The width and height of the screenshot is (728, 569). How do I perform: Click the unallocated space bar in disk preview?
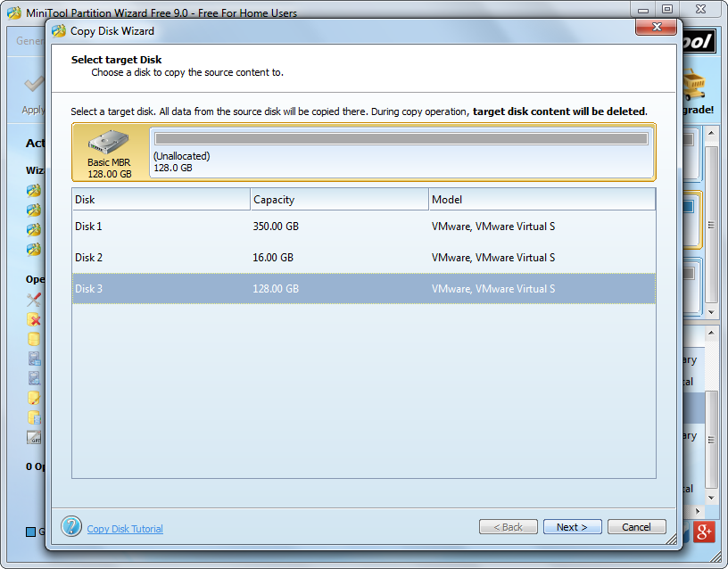click(401, 139)
